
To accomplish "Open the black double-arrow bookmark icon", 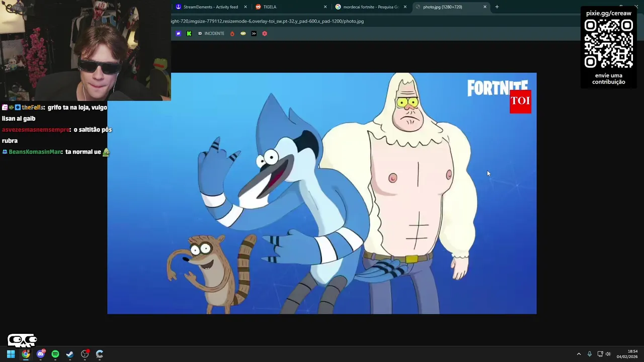I will [x=254, y=34].
